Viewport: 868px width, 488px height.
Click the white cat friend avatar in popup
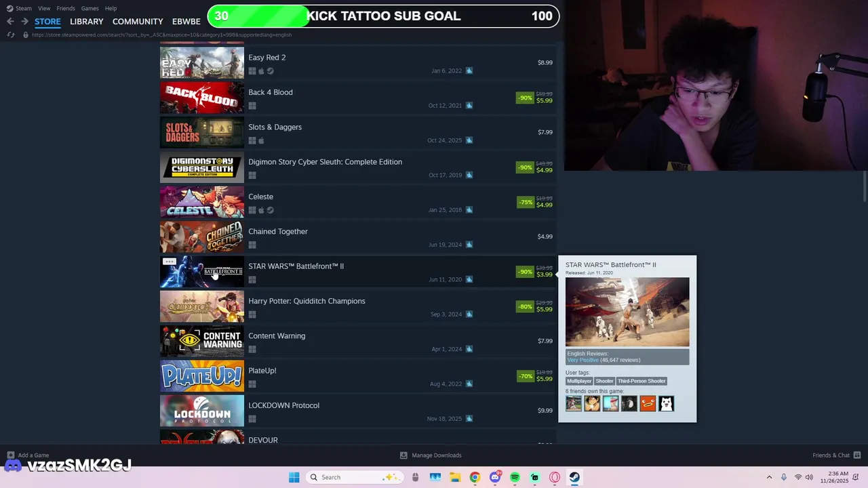coord(666,403)
